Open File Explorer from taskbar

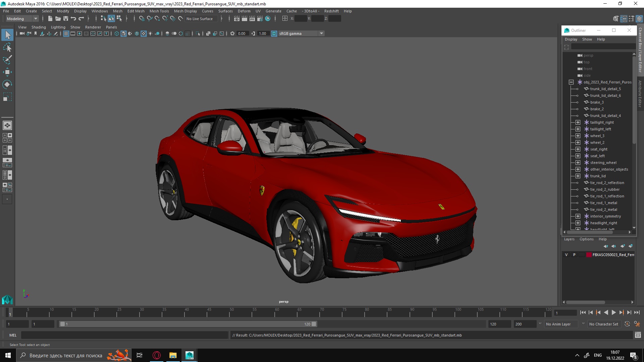(x=173, y=355)
